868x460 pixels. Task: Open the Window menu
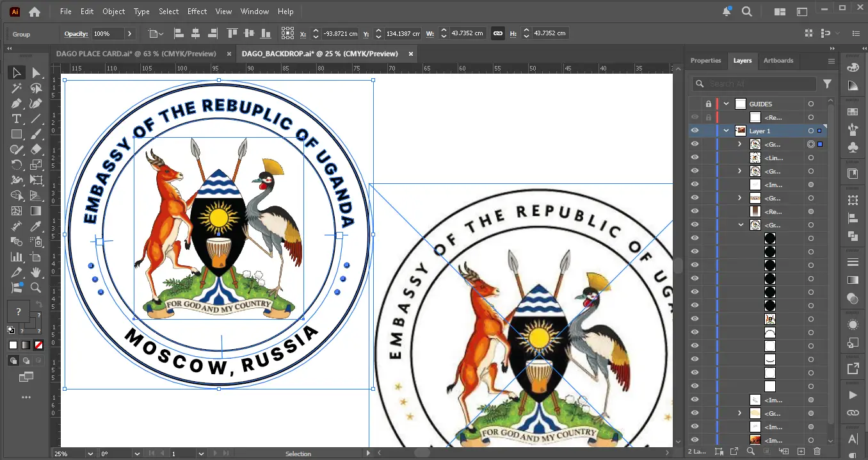click(255, 12)
